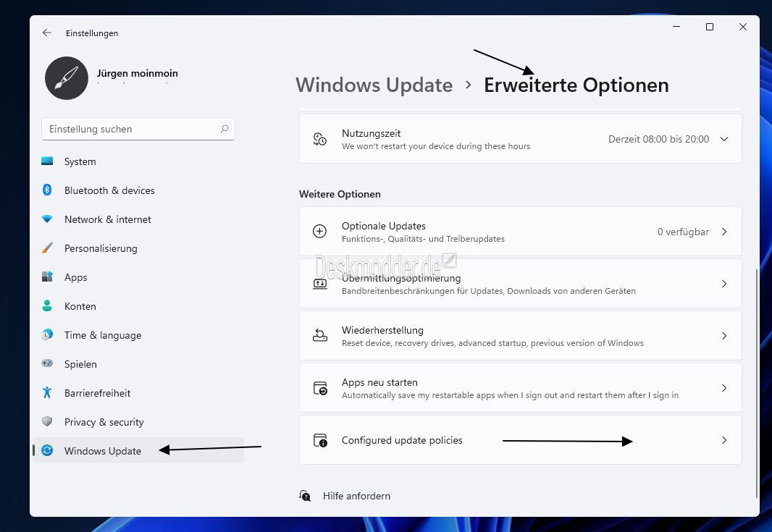
Task: Click the Übermittlungsoptimierung icon
Action: pyautogui.click(x=320, y=284)
